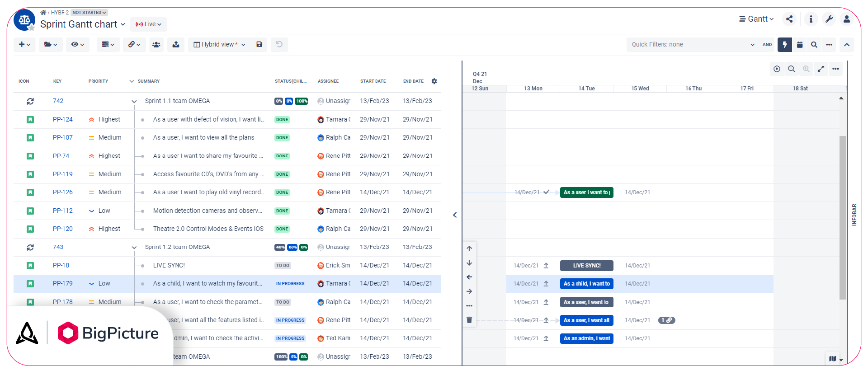Open the search magnifier in the toolbar
Screen dimensions: 868x375
(x=814, y=44)
